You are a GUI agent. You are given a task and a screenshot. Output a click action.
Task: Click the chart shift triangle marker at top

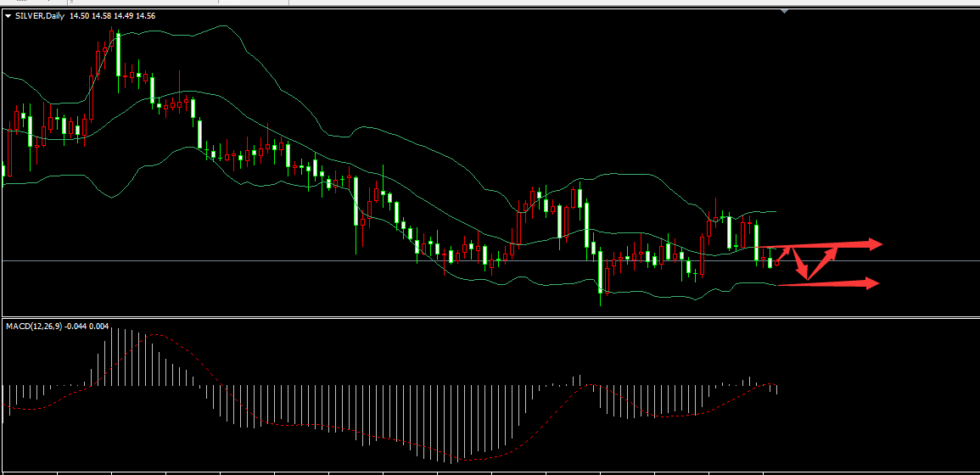[x=785, y=11]
